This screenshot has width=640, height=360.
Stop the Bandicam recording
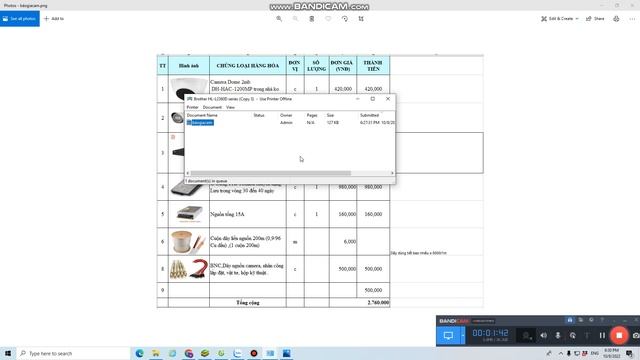click(x=619, y=336)
